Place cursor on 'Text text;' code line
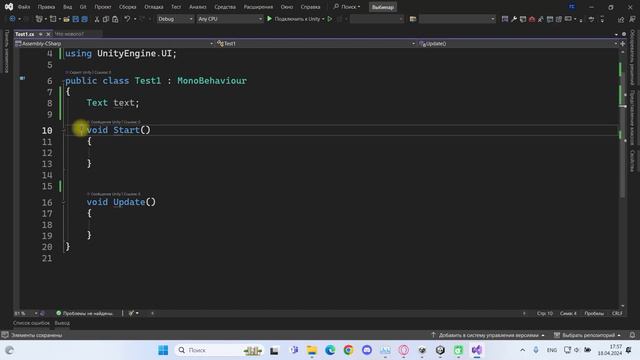 pyautogui.click(x=113, y=103)
